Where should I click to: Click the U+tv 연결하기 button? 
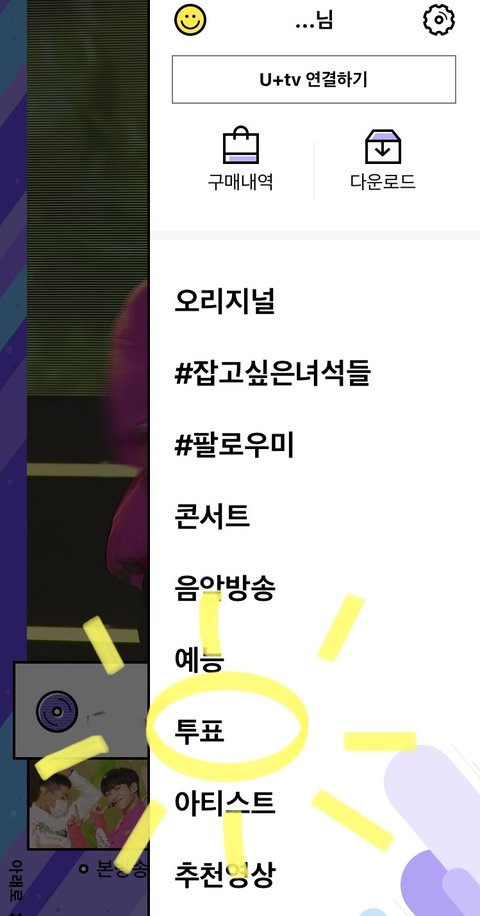coord(314,79)
